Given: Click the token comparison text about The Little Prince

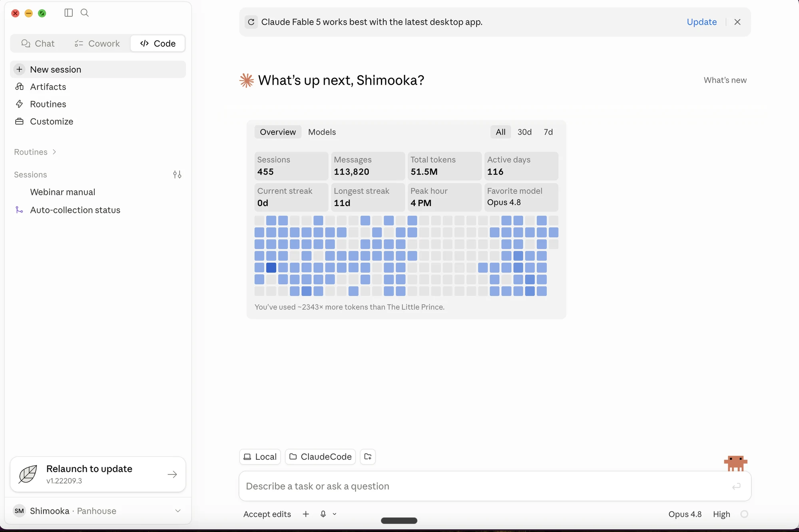Looking at the screenshot, I should 349,307.
